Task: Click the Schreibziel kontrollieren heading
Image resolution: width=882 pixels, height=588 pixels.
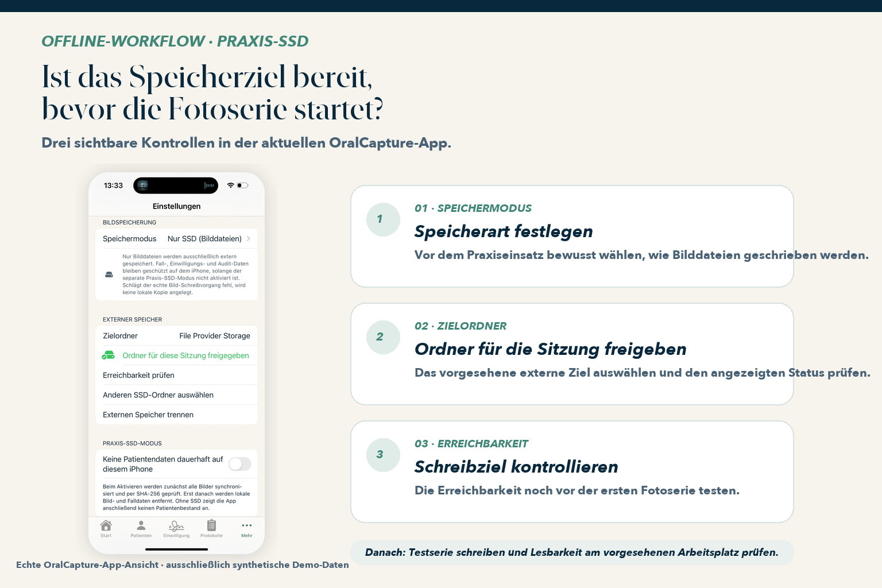Action: 516,467
